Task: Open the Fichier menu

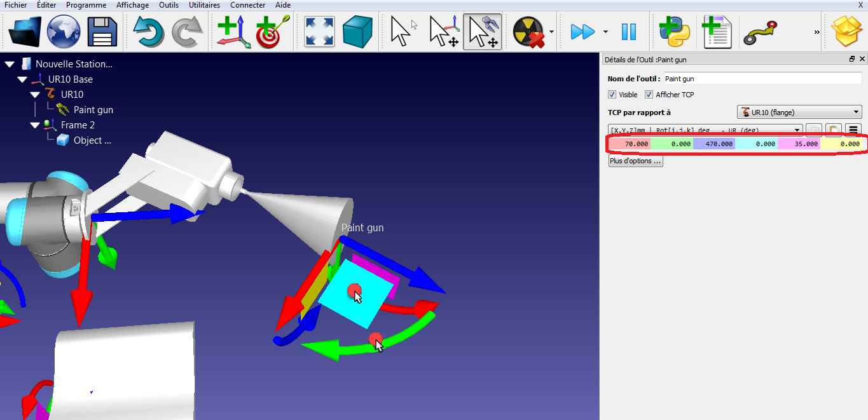Action: point(15,5)
